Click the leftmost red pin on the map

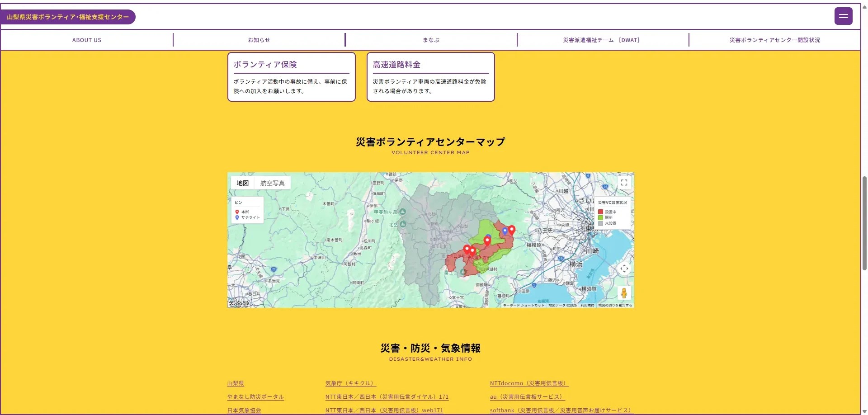[x=467, y=250]
